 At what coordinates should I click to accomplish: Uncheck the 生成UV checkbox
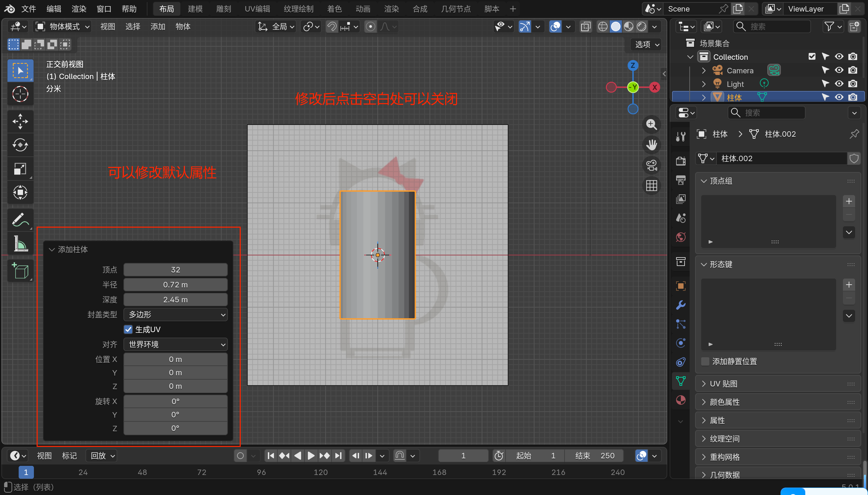coord(128,329)
